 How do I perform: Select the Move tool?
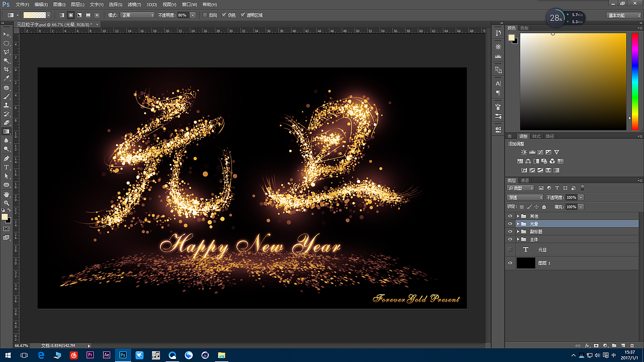[x=7, y=35]
